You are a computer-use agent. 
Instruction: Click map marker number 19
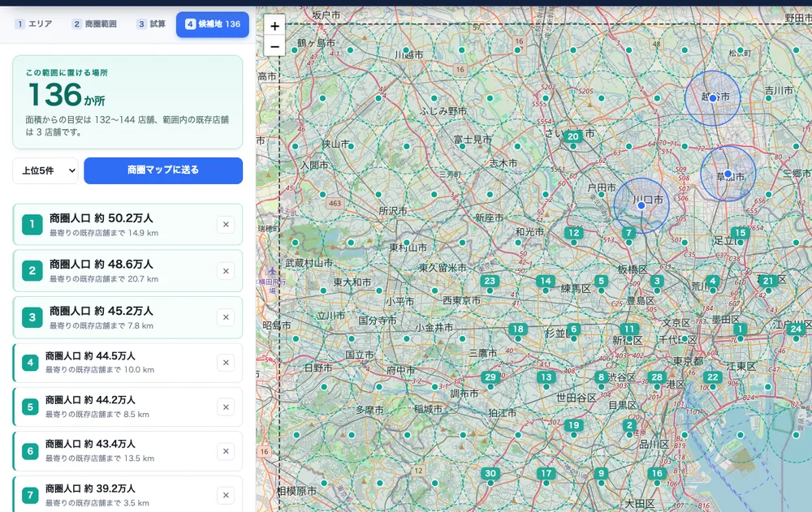point(573,425)
